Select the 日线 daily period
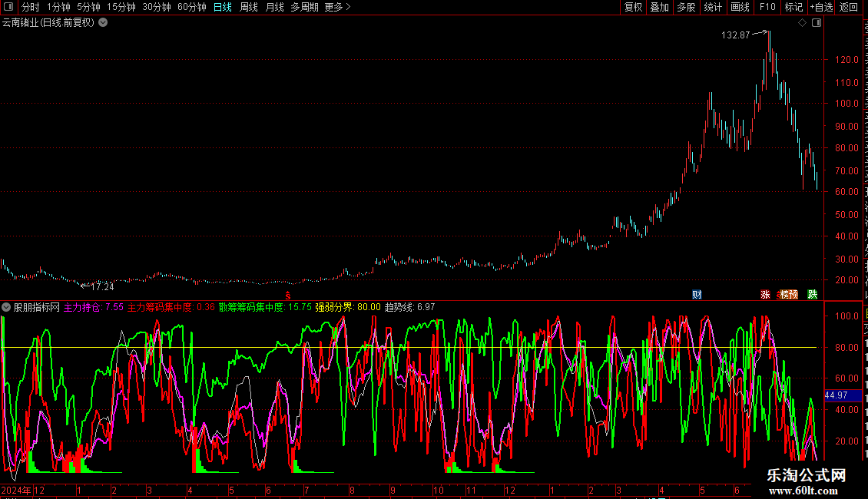The height and width of the screenshot is (499, 868). point(223,7)
